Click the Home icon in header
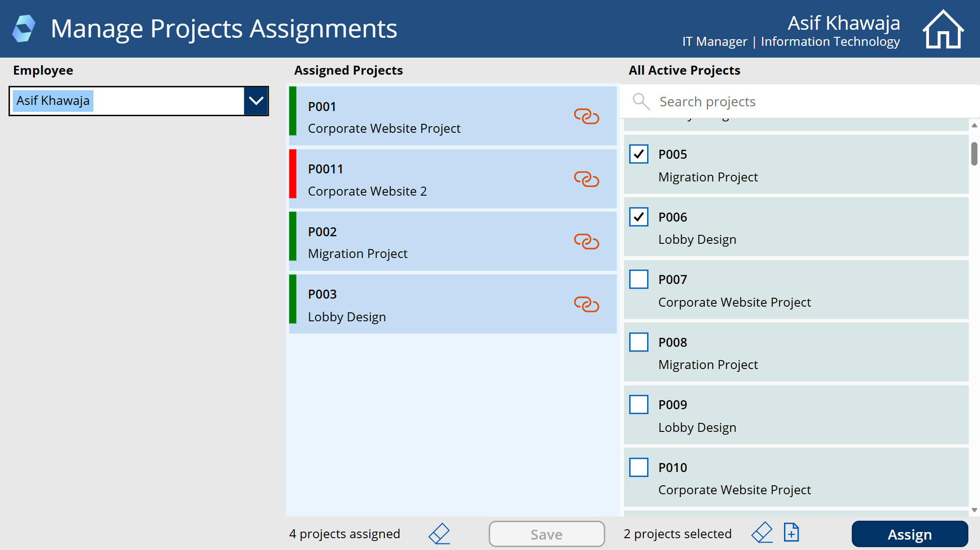 click(943, 29)
